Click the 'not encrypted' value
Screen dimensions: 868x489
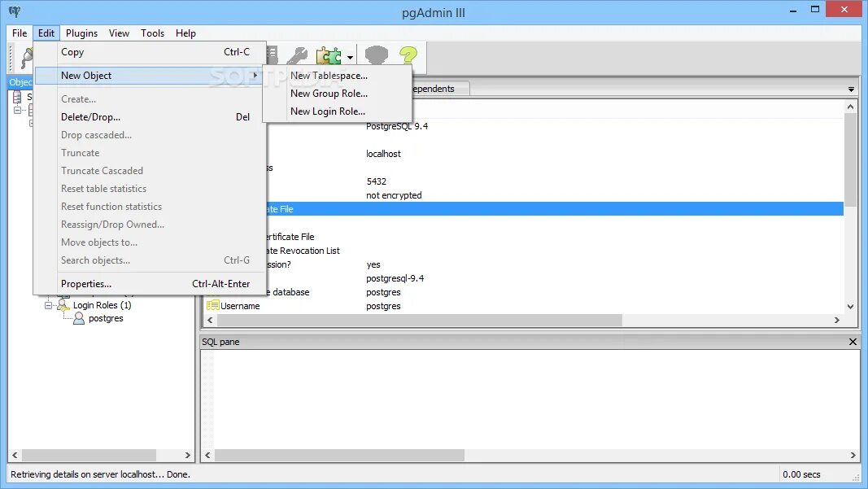[x=394, y=195]
